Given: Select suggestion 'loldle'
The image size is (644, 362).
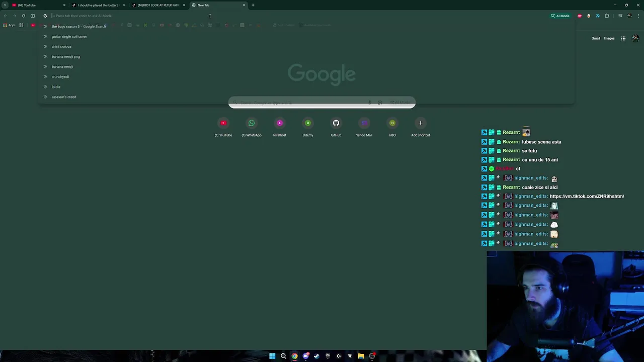Looking at the screenshot, I should (x=306, y=86).
